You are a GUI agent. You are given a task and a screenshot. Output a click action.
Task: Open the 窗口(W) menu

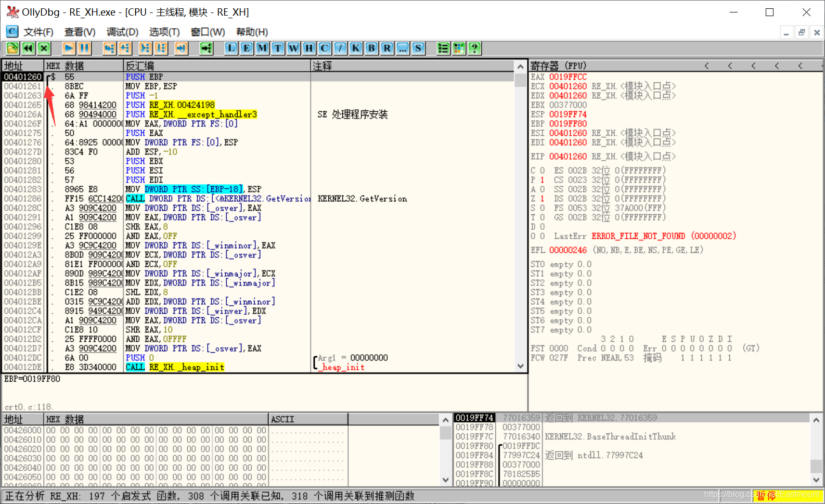click(x=208, y=32)
